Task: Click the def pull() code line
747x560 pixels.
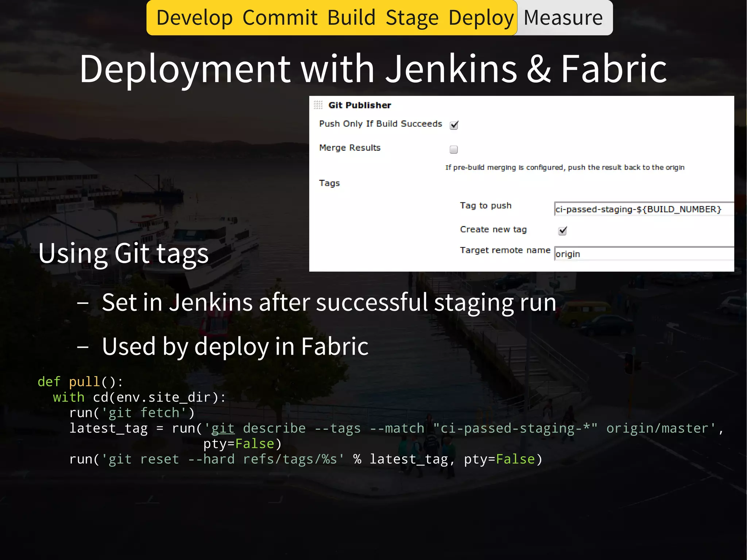Action: 81,382
